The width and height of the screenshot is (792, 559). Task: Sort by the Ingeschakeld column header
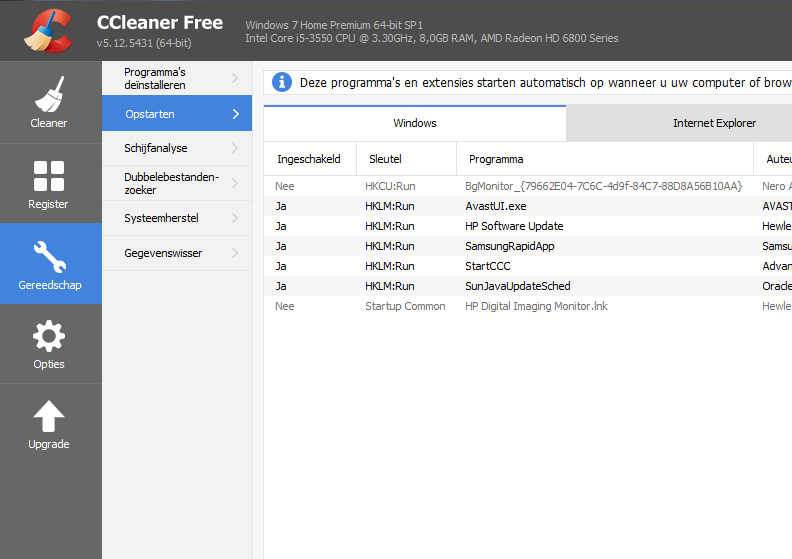click(309, 159)
